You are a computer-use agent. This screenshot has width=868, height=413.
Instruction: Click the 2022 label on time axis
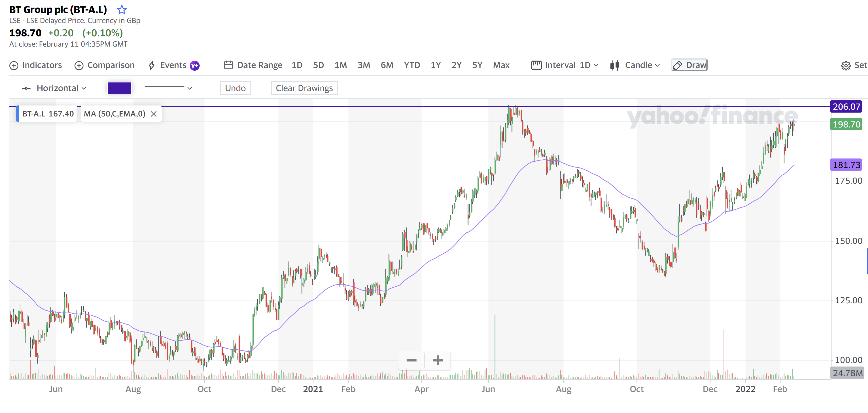745,389
